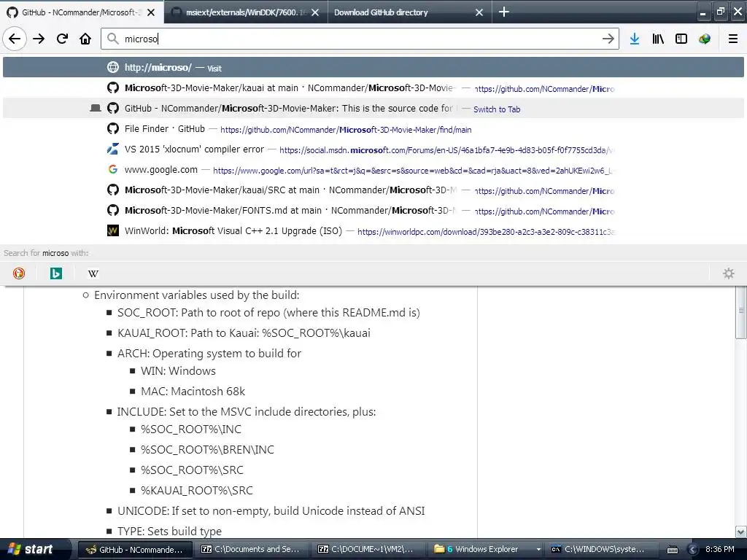
Task: Open the GitHub - NCommande... taskbar button
Action: 135,550
